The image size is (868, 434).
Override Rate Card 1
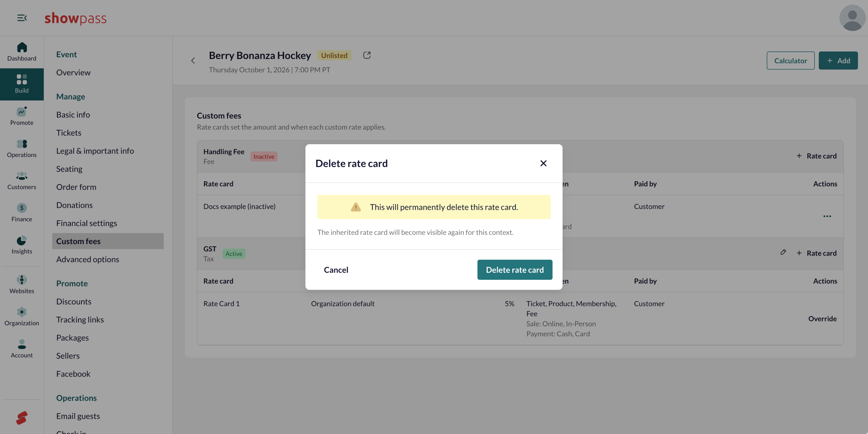tap(822, 318)
